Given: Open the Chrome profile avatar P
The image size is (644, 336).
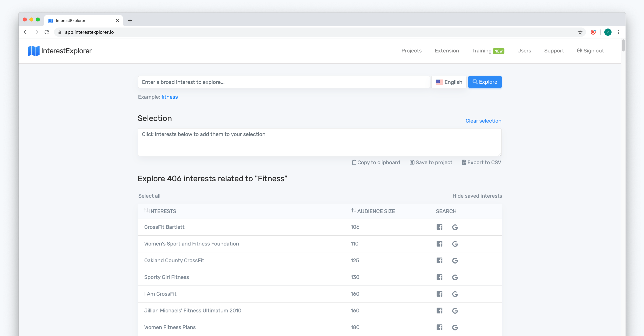Looking at the screenshot, I should [x=608, y=32].
